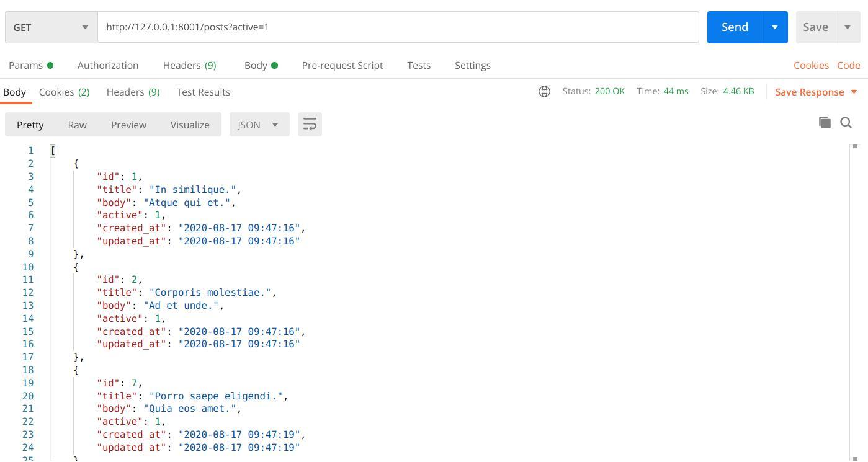Click the response body vertical scrollbar

pos(855,303)
